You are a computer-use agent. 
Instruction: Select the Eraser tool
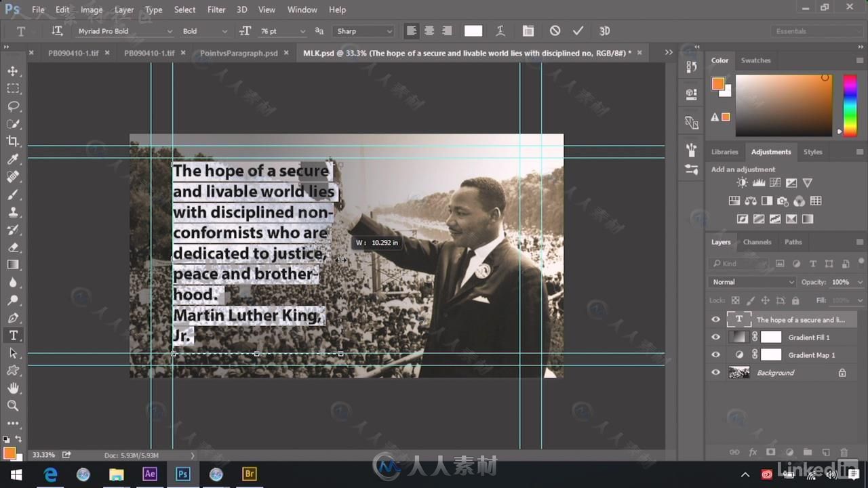tap(13, 247)
